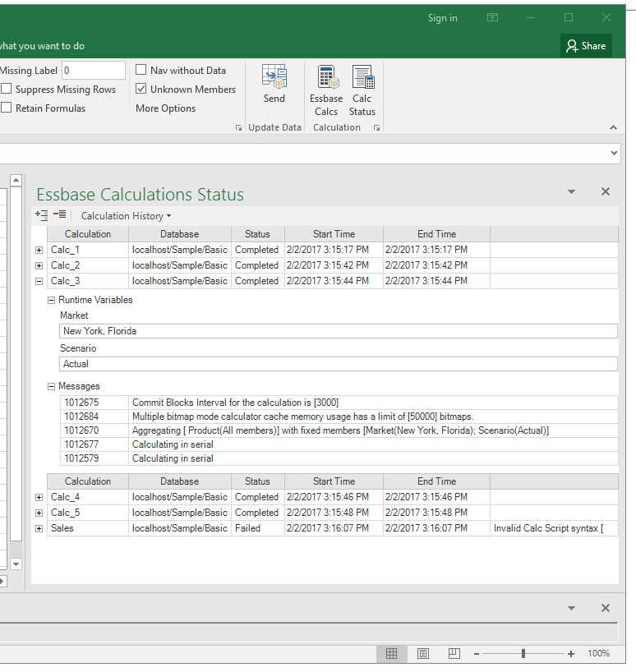636x672 pixels.
Task: Select Page Break Preview view icon
Action: coord(454,653)
